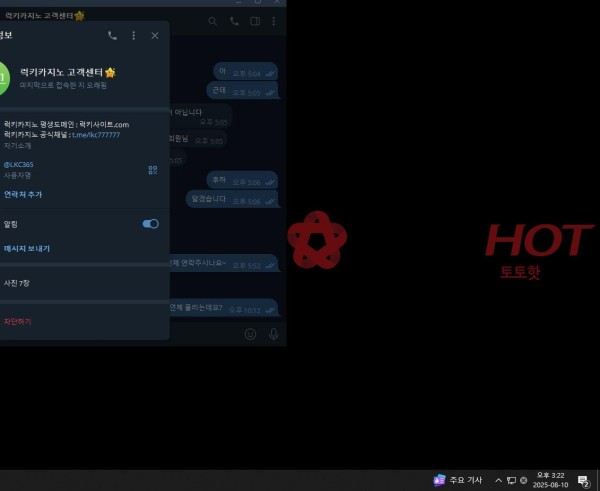Click 차단하기 to block the user
This screenshot has height=491, width=600.
tap(18, 321)
